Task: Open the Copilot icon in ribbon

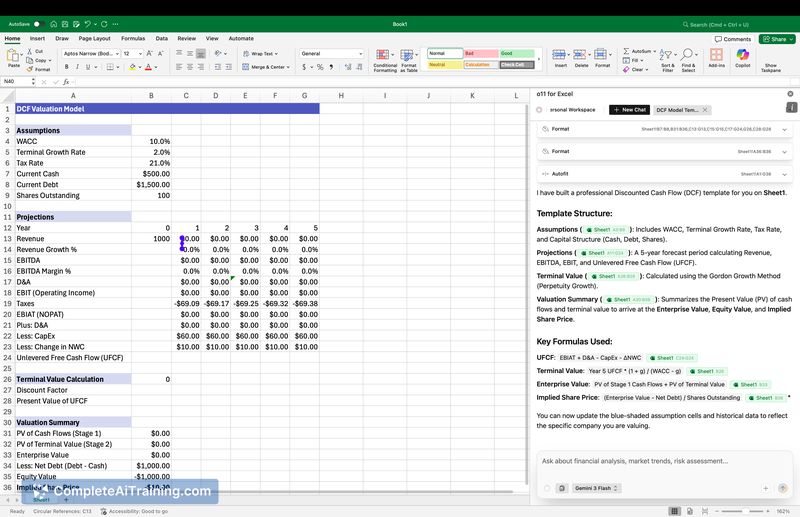Action: pos(742,58)
